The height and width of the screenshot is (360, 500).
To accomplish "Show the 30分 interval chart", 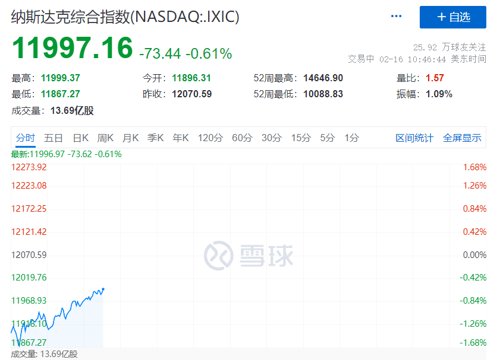I will 272,138.
